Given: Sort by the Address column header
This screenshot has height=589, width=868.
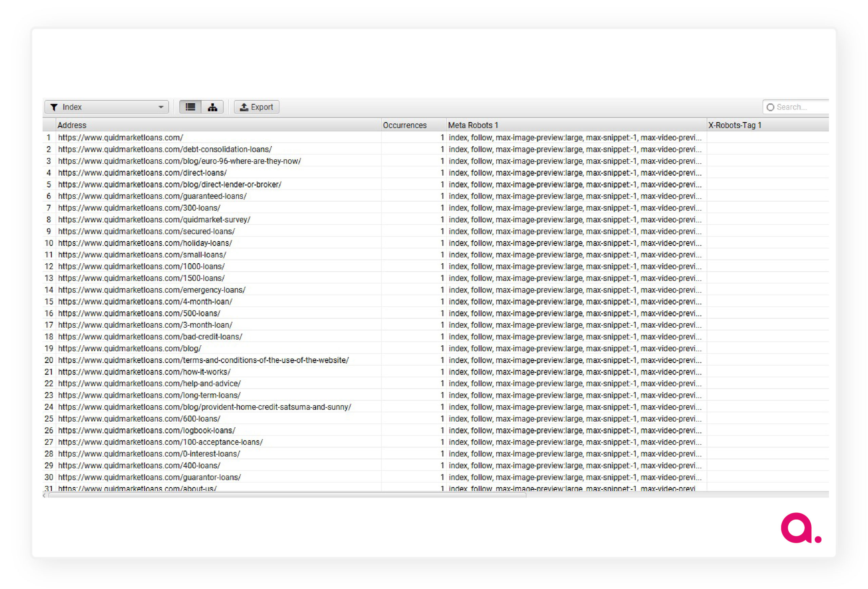Looking at the screenshot, I should point(218,125).
